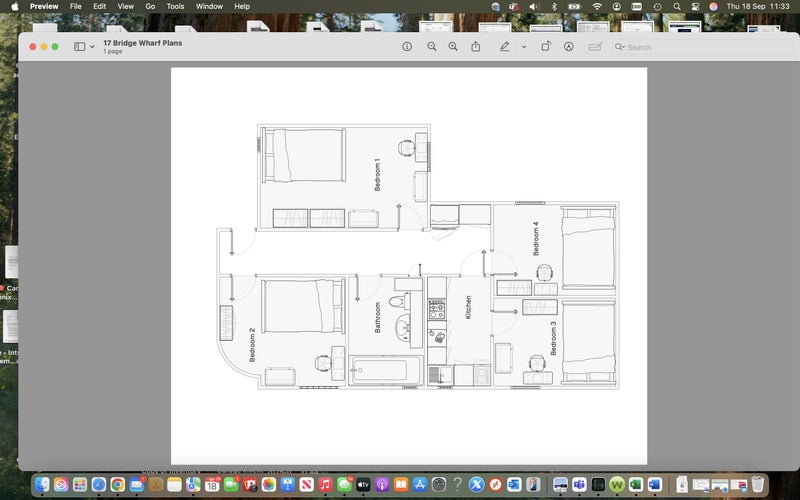This screenshot has height=500, width=800.
Task: Select the Highlight pen tool
Action: pyautogui.click(x=504, y=47)
